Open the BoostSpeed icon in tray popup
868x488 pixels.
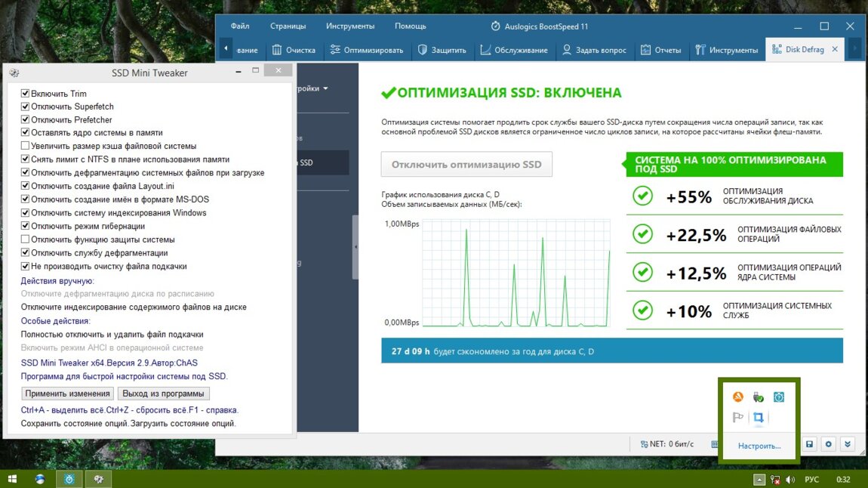tap(779, 397)
